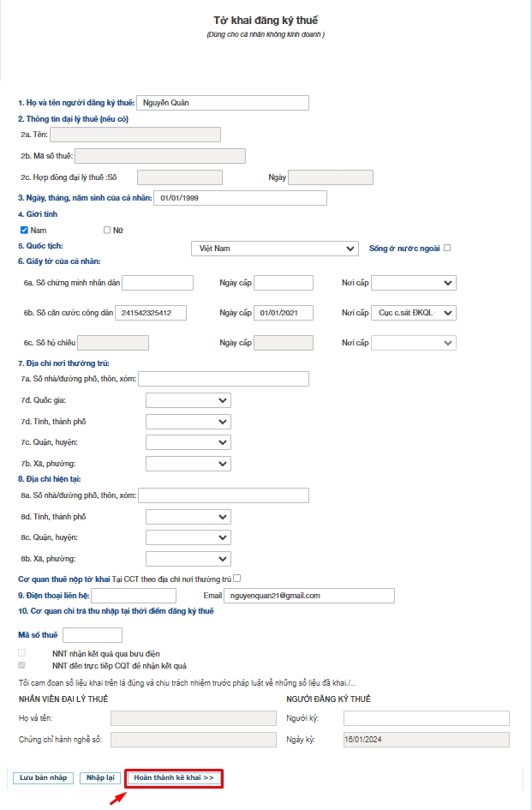Open the 7d Quốc gia dropdown
The image size is (532, 810).
[188, 400]
